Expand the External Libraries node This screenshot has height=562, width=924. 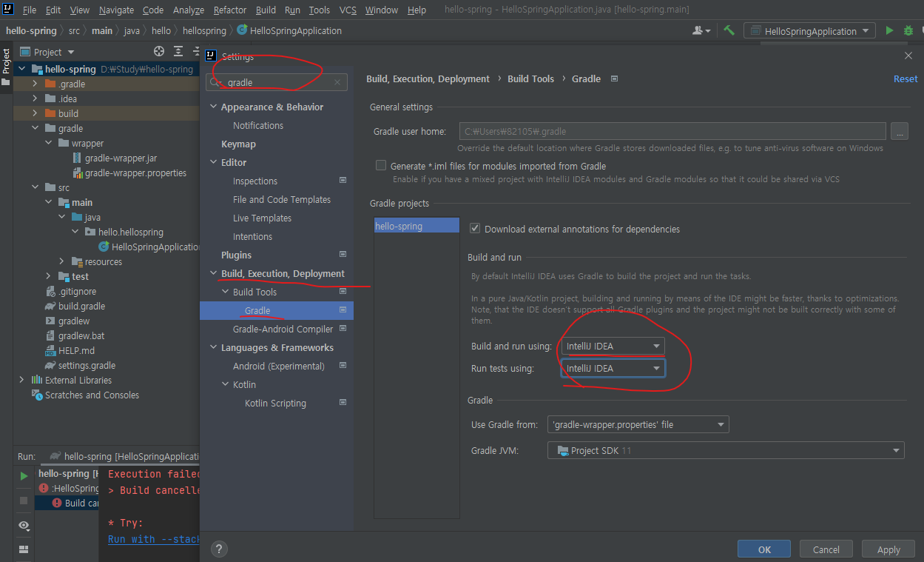point(21,380)
